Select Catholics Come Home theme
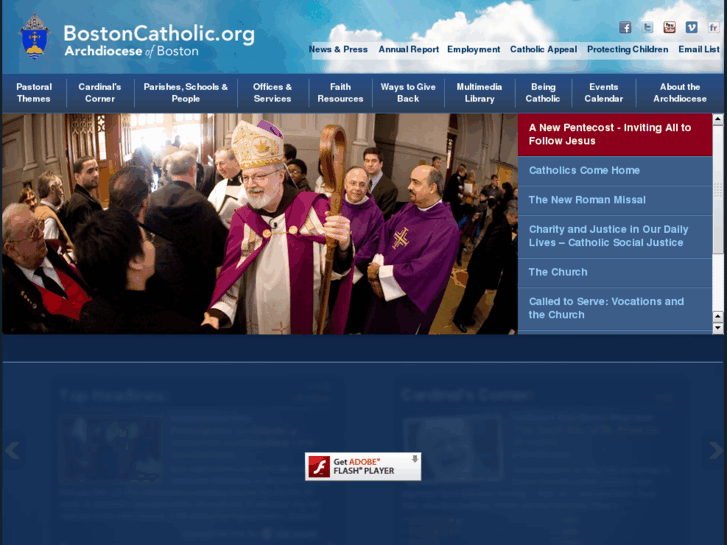The image size is (727, 545). point(584,171)
